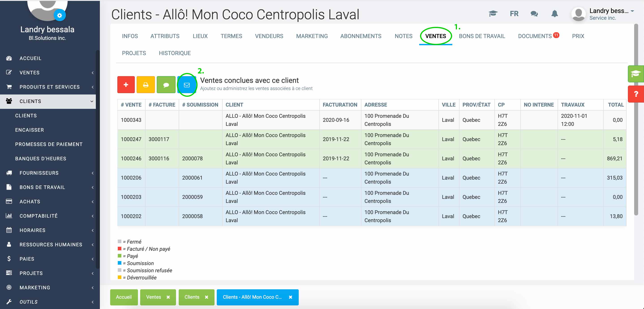This screenshot has width=644, height=309.
Task: Open Encaisser in the sidebar submenu
Action: point(30,130)
